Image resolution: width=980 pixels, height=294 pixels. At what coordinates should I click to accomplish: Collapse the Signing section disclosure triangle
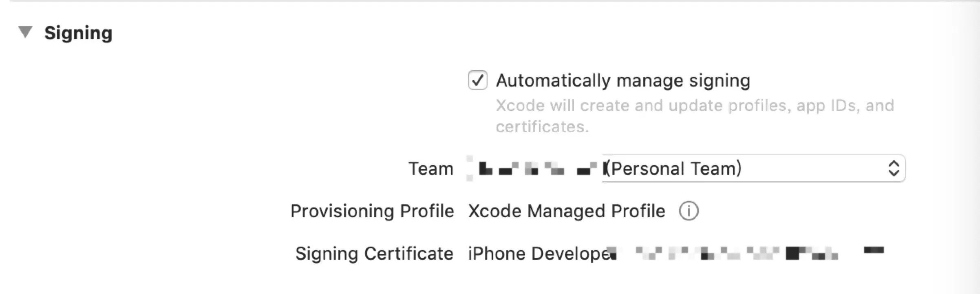pyautogui.click(x=25, y=32)
